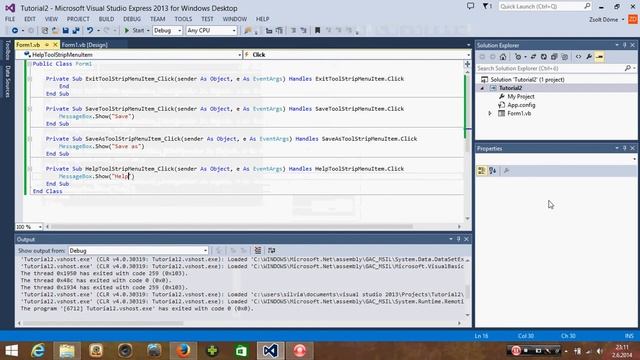Open the WINDOW menu

coord(235,19)
